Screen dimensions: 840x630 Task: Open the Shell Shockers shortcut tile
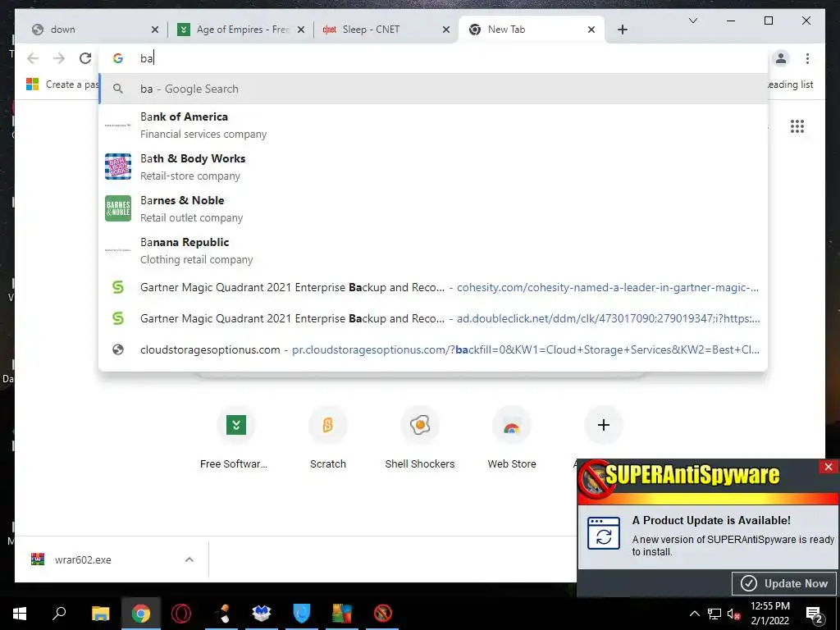420,438
